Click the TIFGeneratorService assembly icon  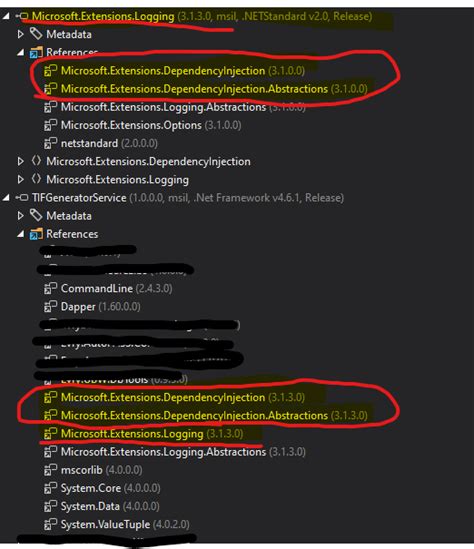pyautogui.click(x=22, y=198)
